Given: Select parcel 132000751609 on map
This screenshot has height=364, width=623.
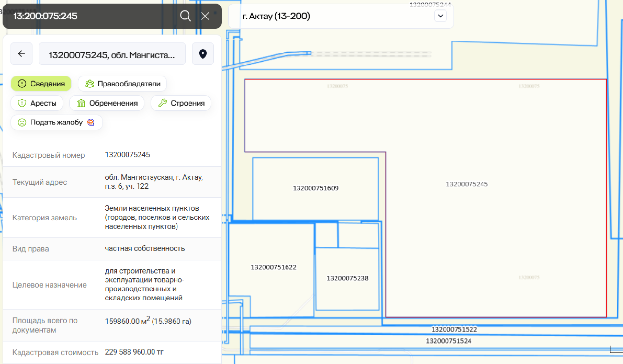Looking at the screenshot, I should pos(315,188).
